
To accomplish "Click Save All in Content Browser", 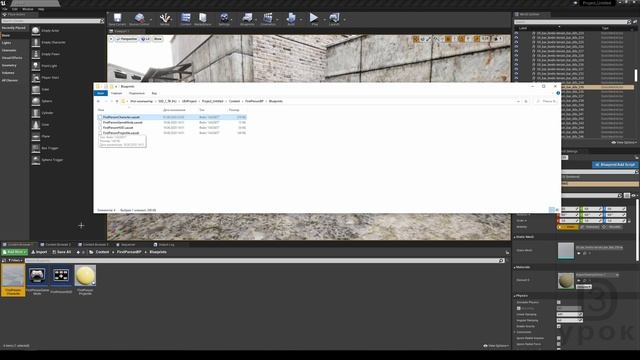I will tap(62, 252).
